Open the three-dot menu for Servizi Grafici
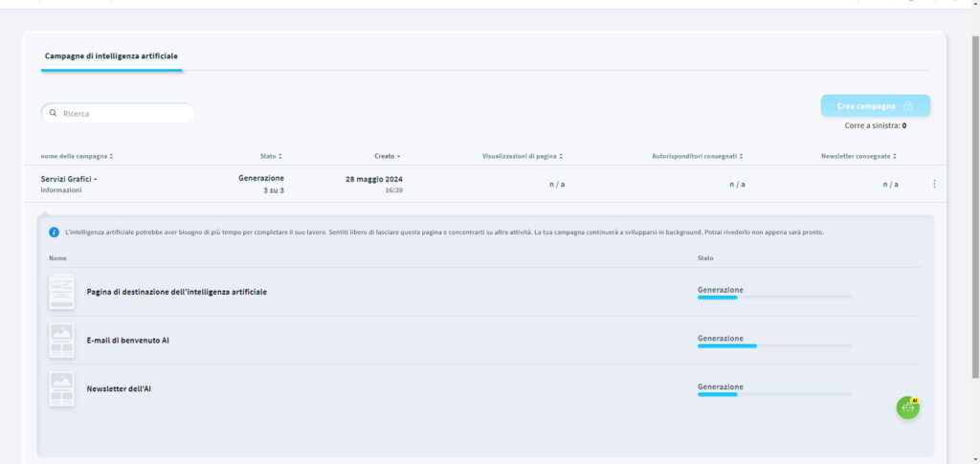 [934, 184]
